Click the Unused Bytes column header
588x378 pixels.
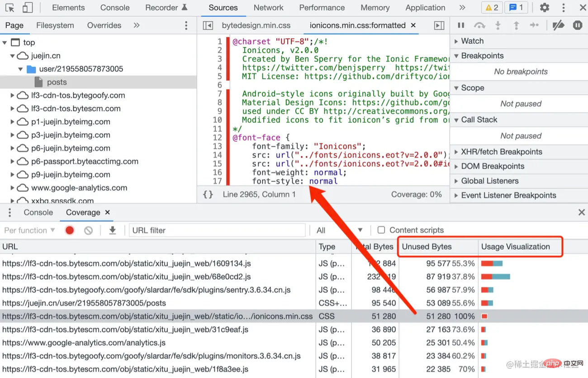pyautogui.click(x=427, y=247)
